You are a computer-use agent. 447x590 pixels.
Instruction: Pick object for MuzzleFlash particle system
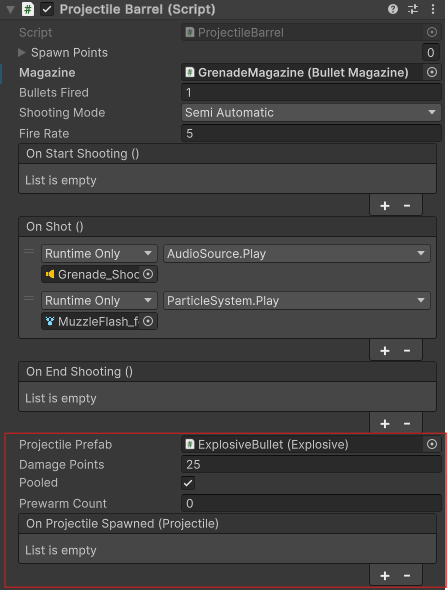click(148, 321)
